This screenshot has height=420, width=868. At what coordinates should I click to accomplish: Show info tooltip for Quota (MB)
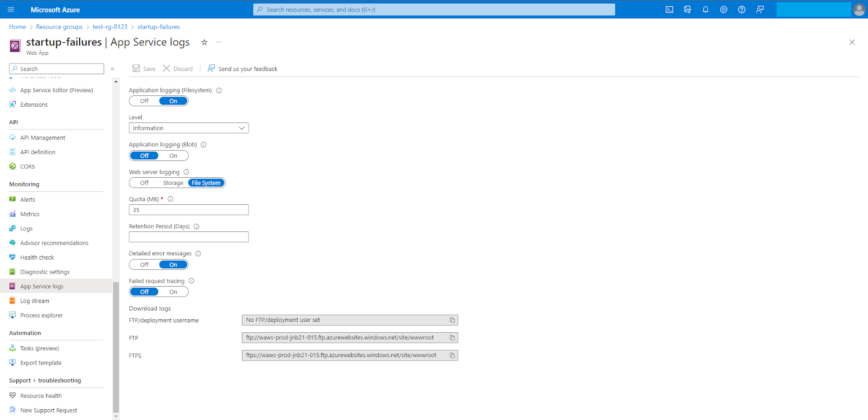[170, 199]
